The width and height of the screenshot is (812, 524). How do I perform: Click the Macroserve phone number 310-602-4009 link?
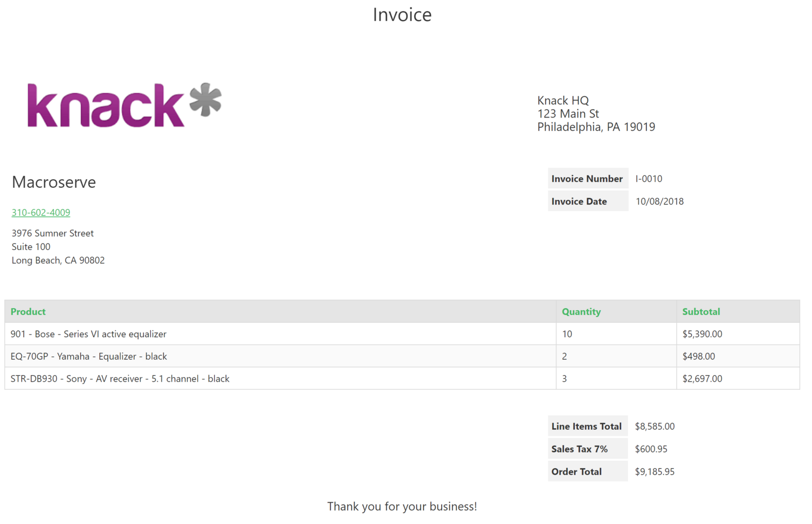pos(41,213)
